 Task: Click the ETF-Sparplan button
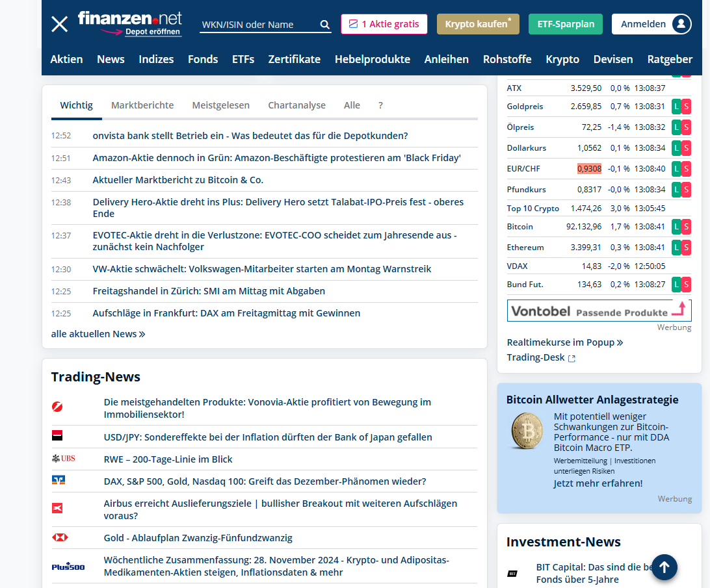(566, 24)
